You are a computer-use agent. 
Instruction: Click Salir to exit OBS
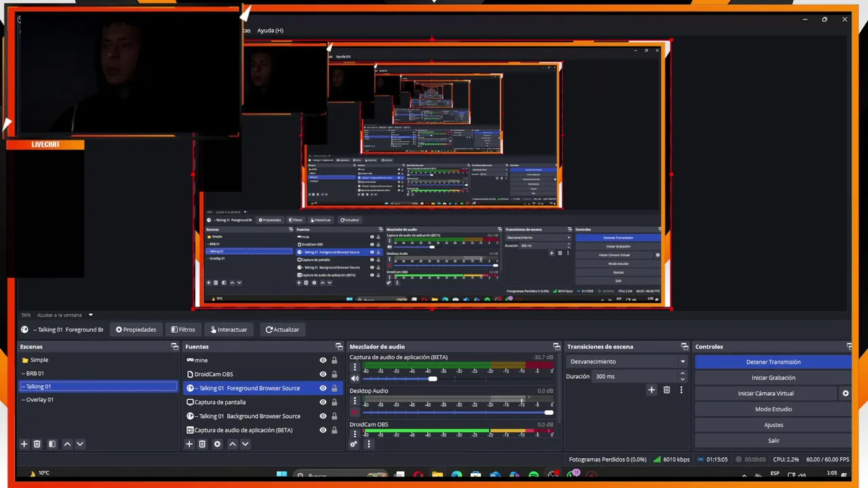(x=773, y=441)
